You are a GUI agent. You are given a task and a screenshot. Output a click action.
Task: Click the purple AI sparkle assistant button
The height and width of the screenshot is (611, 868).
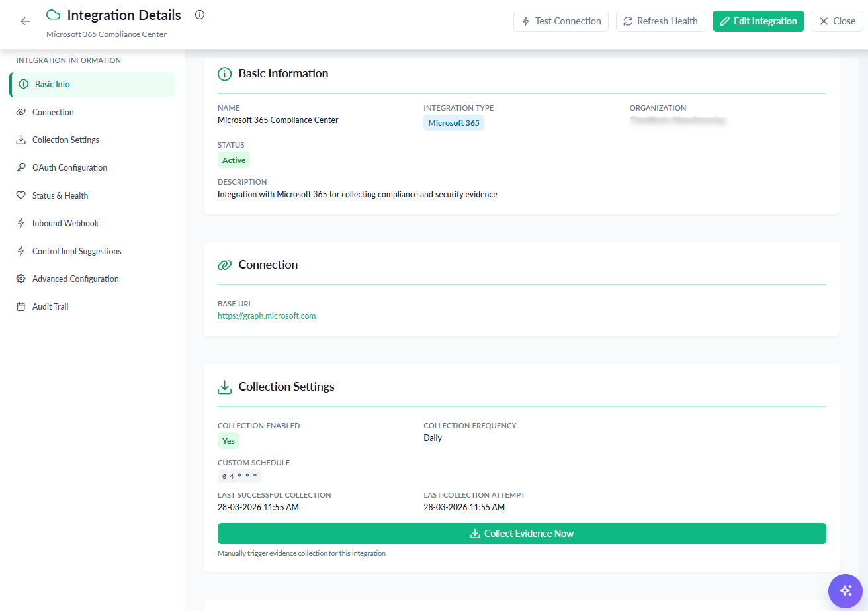845,590
